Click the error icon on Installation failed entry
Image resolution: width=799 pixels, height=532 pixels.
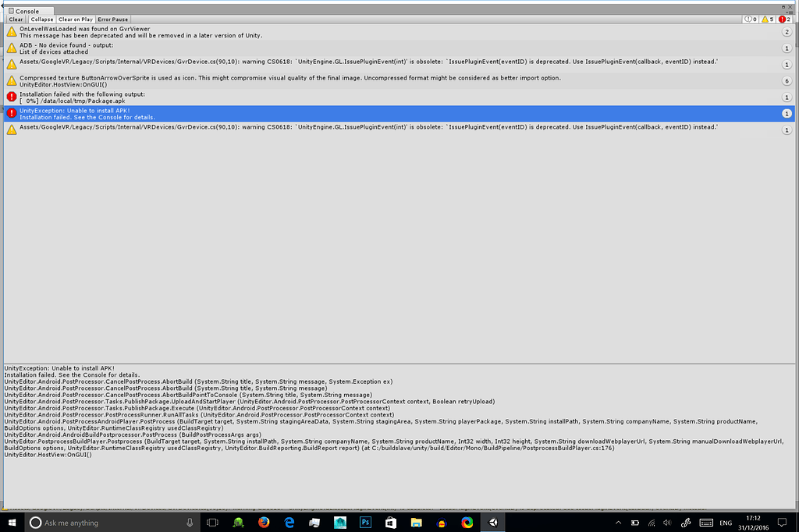[11, 97]
